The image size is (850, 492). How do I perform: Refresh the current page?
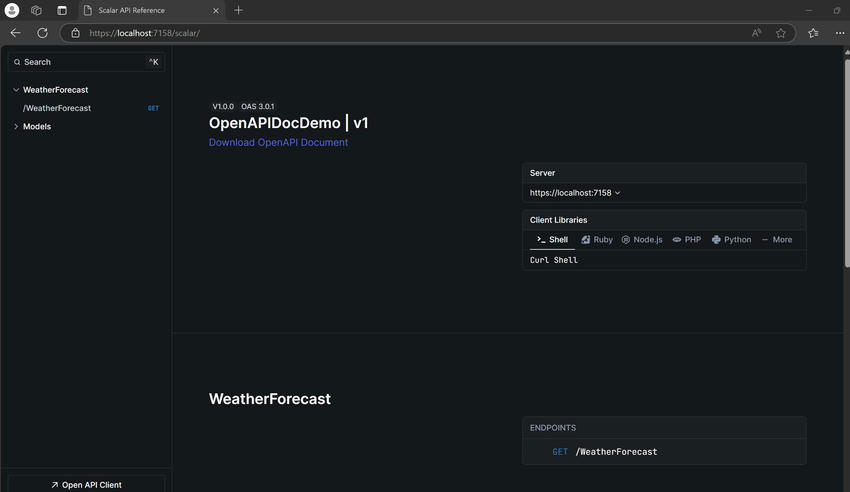(x=42, y=33)
